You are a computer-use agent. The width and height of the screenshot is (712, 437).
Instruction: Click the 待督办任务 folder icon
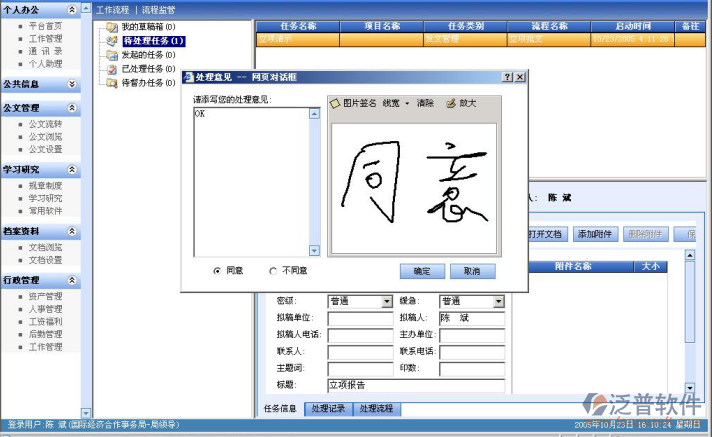(x=112, y=83)
